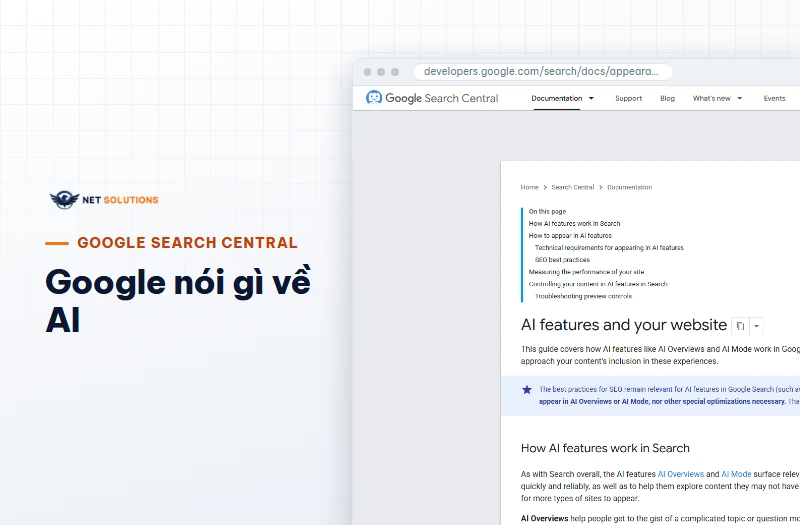Jump to Technical requirements for appearing in AI features

(x=609, y=247)
